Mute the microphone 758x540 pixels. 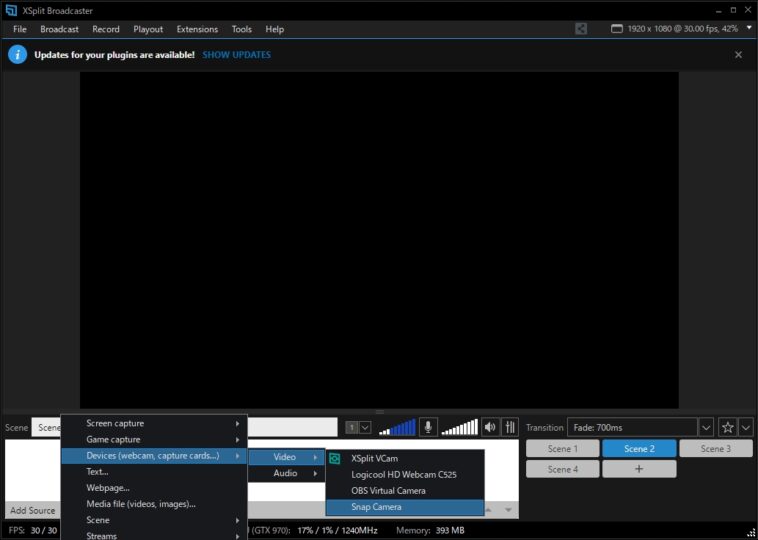pyautogui.click(x=428, y=427)
